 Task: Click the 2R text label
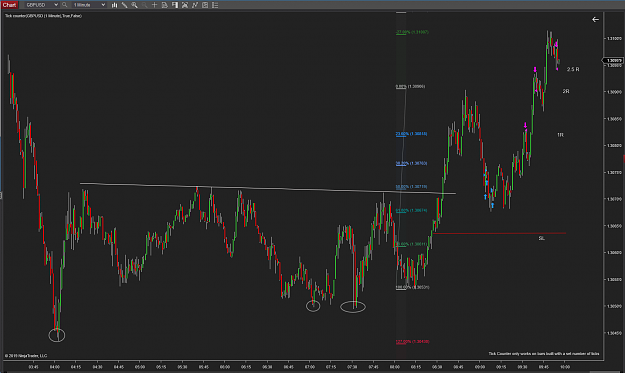coord(566,91)
